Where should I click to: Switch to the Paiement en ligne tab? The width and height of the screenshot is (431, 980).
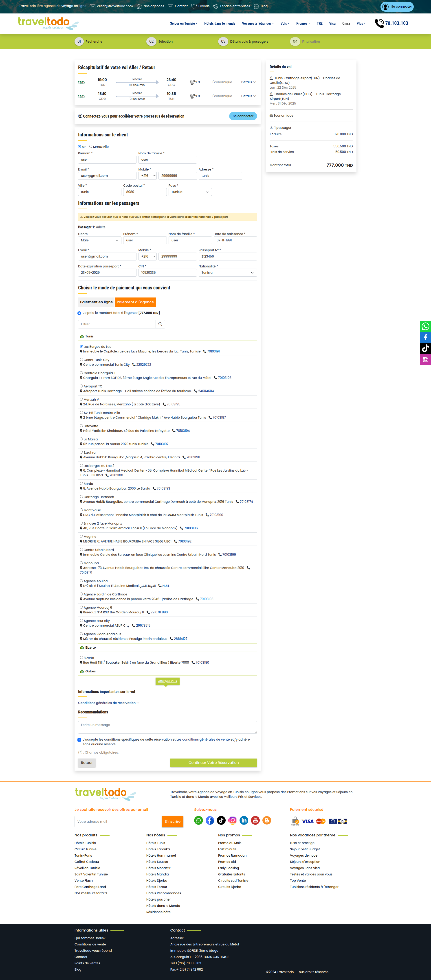point(96,302)
